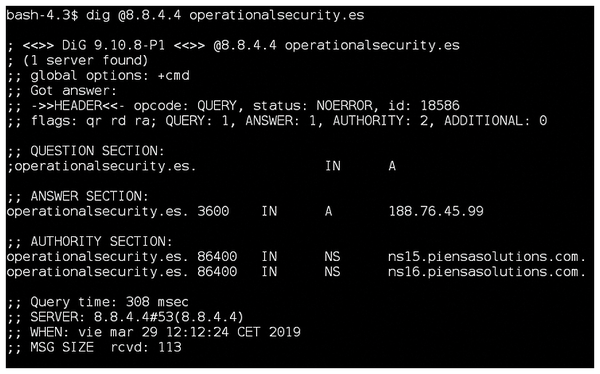Click the TTL value 3600
This screenshot has height=374, width=600.
(x=213, y=211)
